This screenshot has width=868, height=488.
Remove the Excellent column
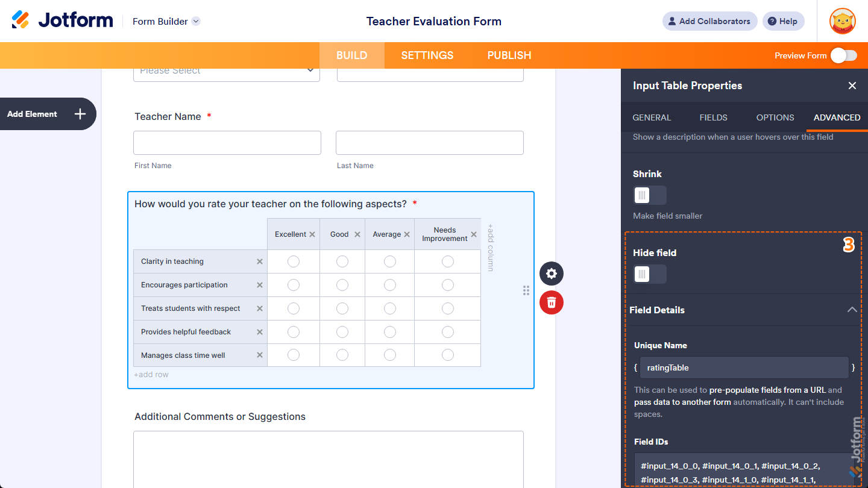(312, 234)
